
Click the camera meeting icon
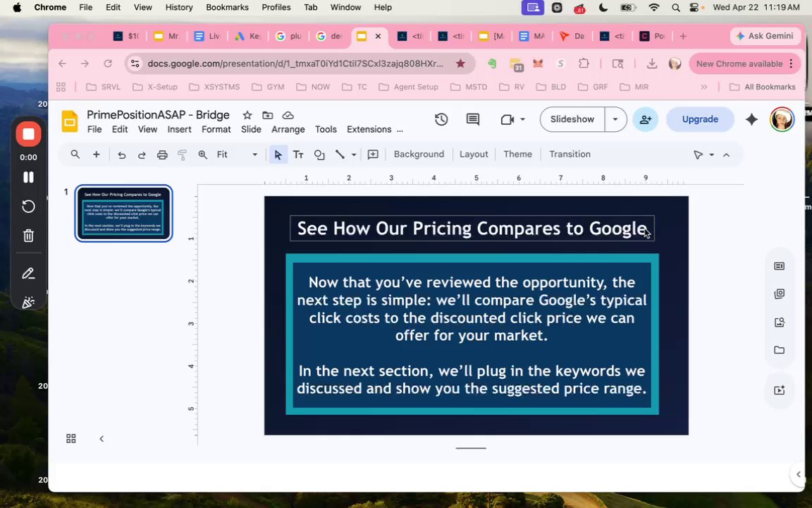(x=507, y=119)
